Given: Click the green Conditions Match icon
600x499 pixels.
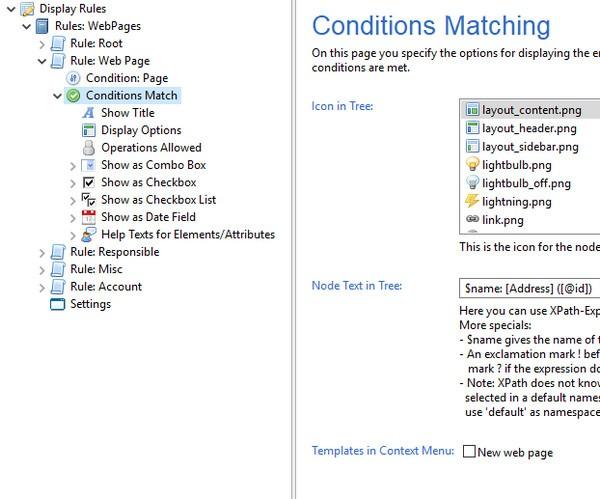Looking at the screenshot, I should (x=74, y=96).
